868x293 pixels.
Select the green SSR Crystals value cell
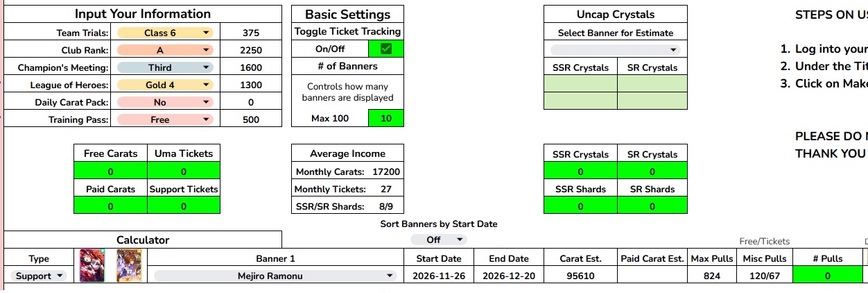pos(580,171)
